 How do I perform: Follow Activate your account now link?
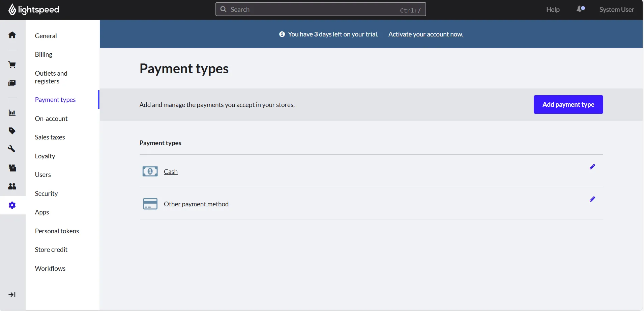click(426, 34)
